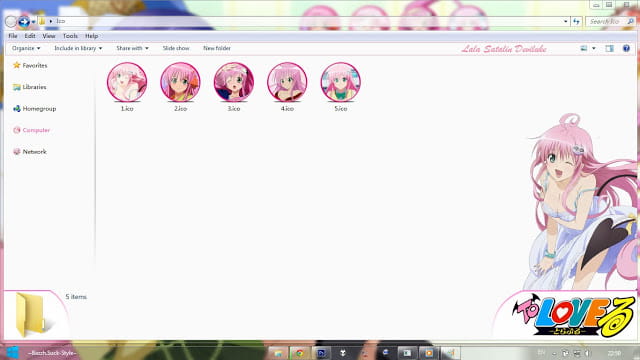Image resolution: width=640 pixels, height=360 pixels.
Task: Select the 4.ico icon file
Action: point(287,87)
